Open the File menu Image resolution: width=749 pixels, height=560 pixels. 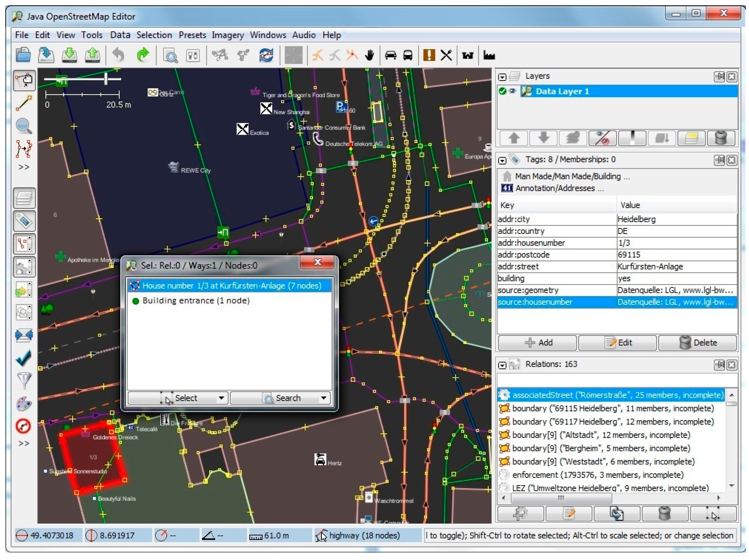(22, 35)
